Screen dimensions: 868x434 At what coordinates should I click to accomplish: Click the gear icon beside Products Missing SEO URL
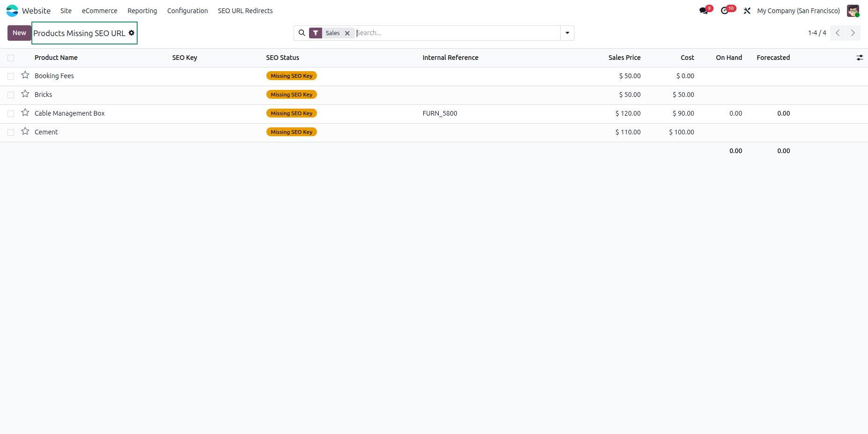pos(132,33)
